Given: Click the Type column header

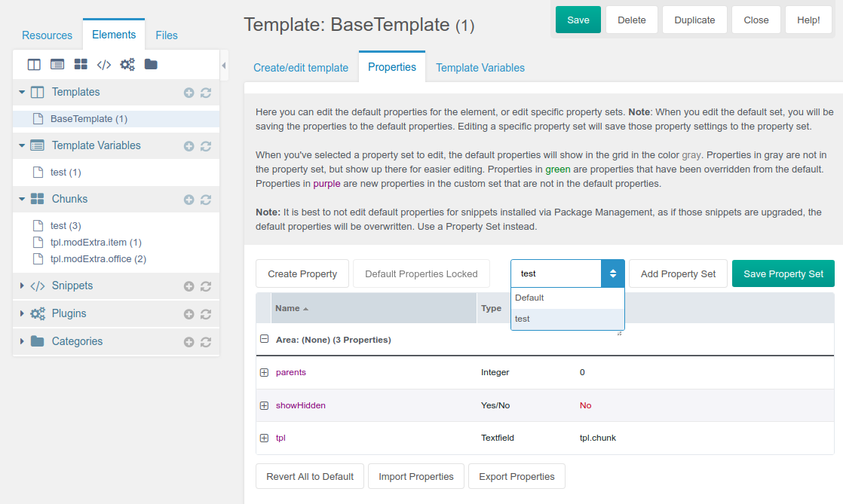Looking at the screenshot, I should 491,308.
